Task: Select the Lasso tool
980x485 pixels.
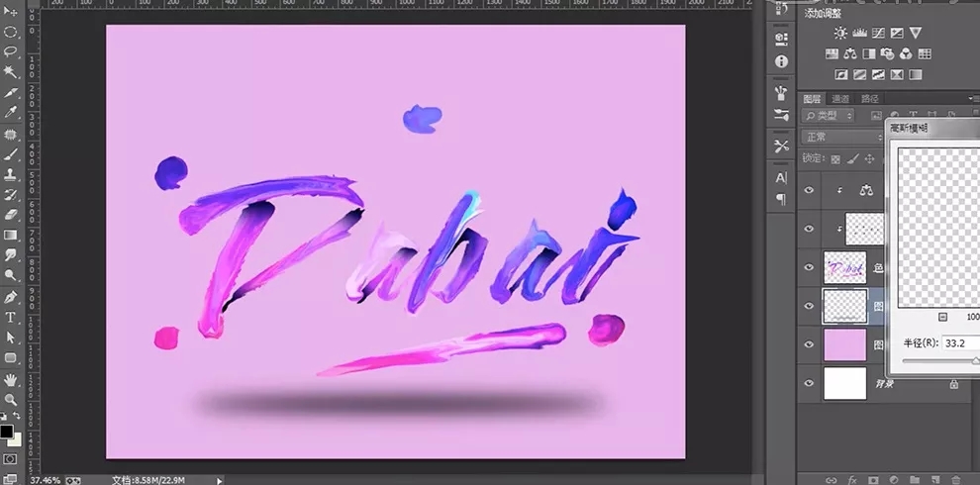Action: [x=10, y=51]
